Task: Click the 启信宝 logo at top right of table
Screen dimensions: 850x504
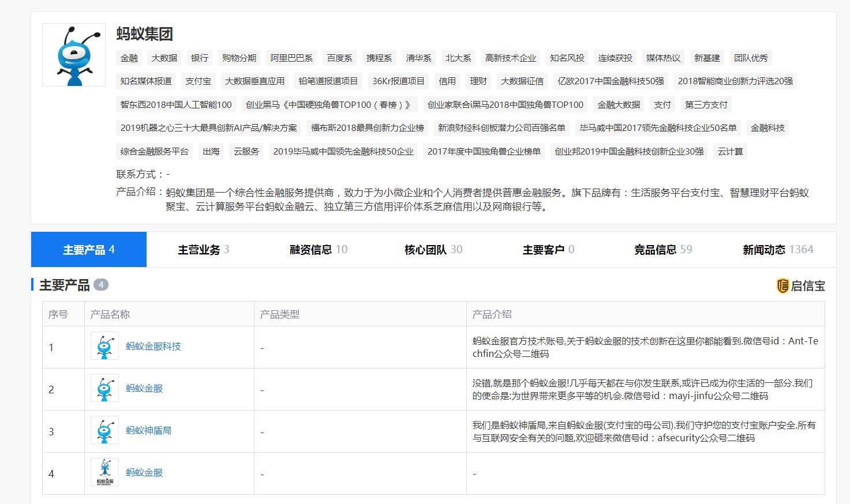Action: (802, 285)
